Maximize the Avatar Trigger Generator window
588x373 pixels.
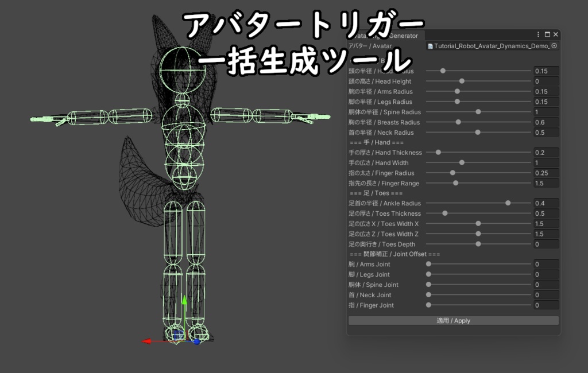click(546, 34)
